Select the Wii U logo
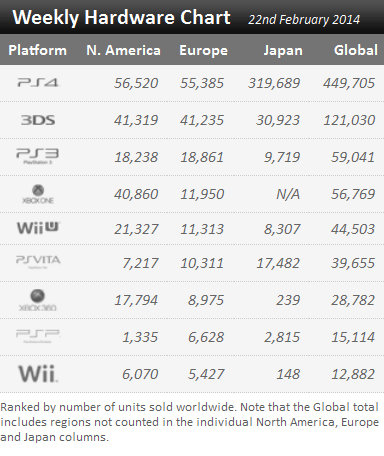The width and height of the screenshot is (384, 456). [x=38, y=228]
